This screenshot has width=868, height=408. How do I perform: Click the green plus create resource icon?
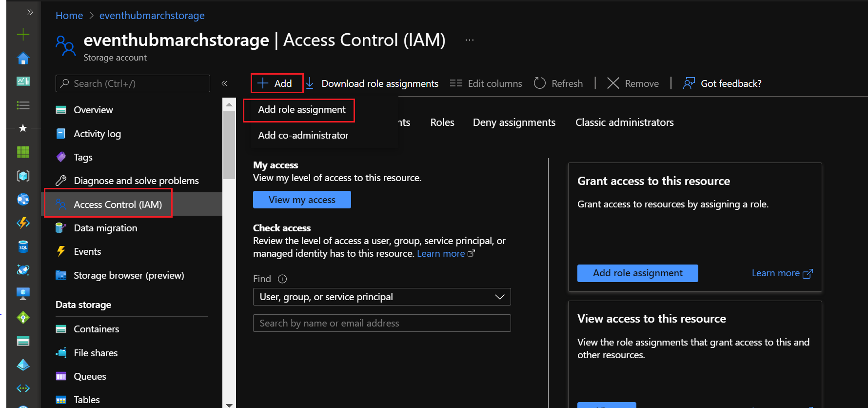coord(23,34)
